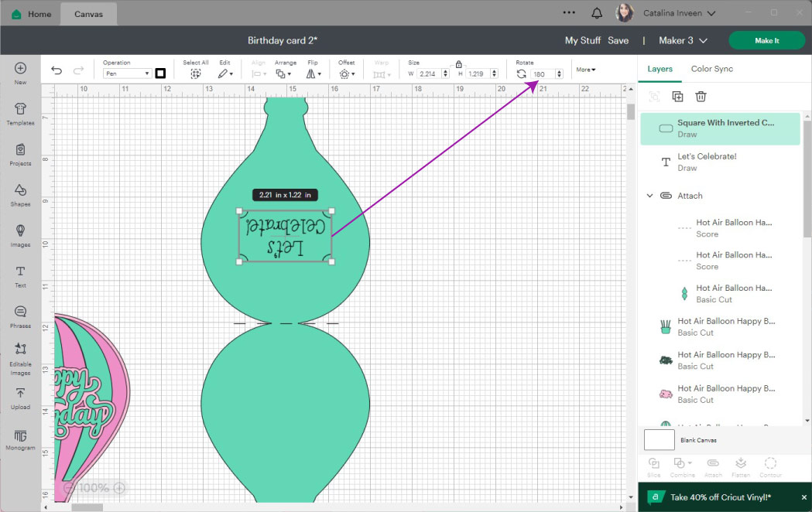The image size is (812, 512).
Task: Click the Width stepper arrows
Action: pos(445,74)
